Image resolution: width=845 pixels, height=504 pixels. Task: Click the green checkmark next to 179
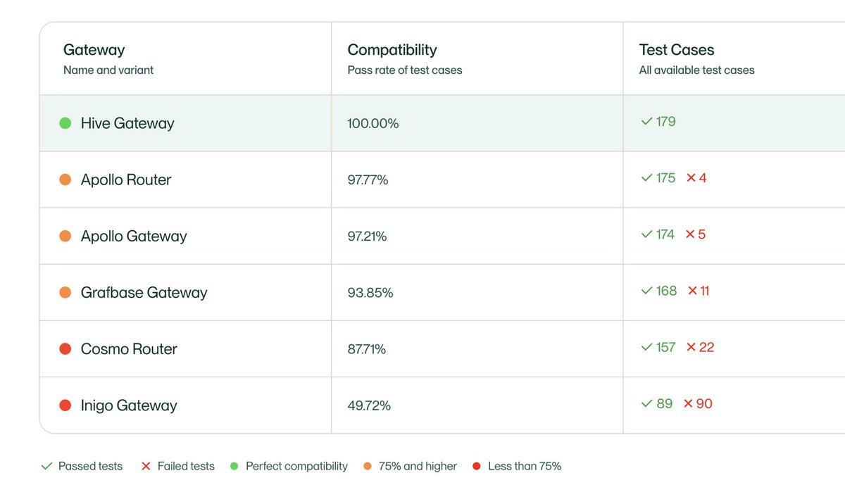click(646, 122)
